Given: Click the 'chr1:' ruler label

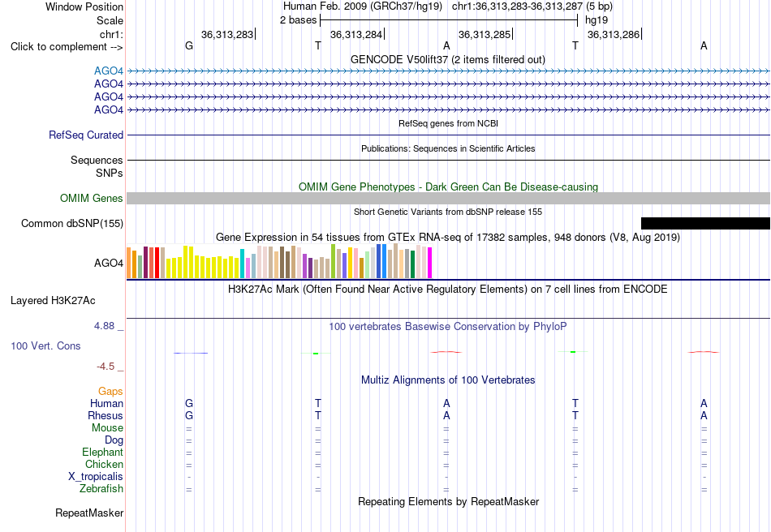Looking at the screenshot, I should [112, 34].
